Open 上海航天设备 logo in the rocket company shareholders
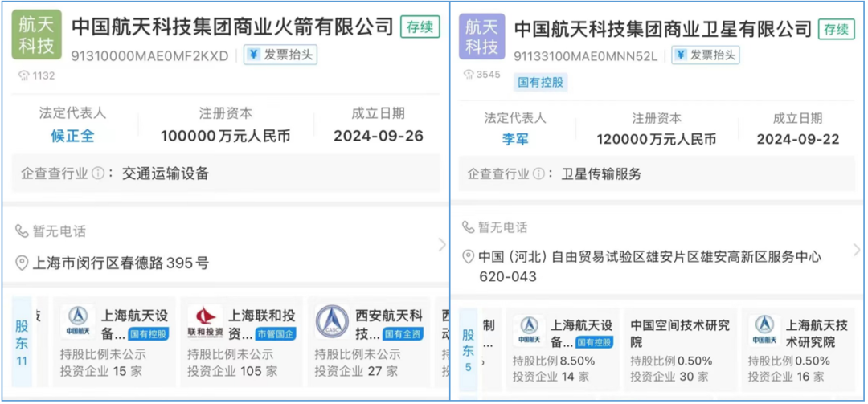This screenshot has height=404, width=868. click(78, 322)
